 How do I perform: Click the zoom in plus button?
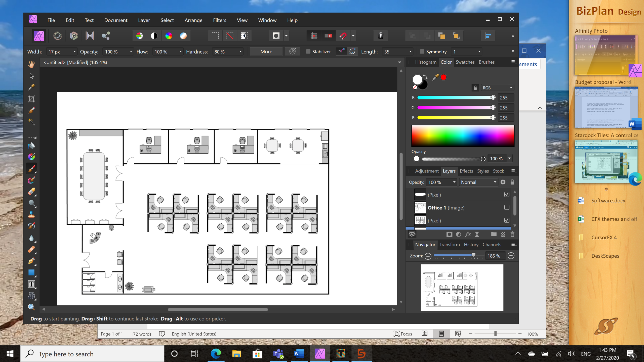[x=511, y=256]
